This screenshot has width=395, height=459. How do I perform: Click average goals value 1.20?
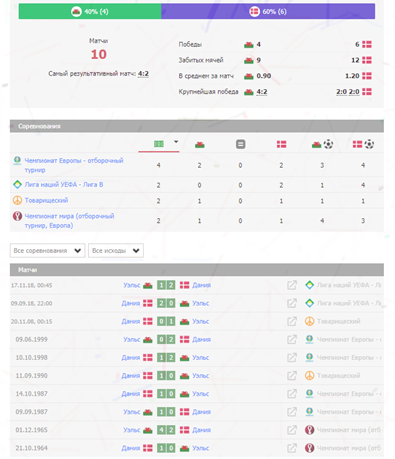pos(352,76)
